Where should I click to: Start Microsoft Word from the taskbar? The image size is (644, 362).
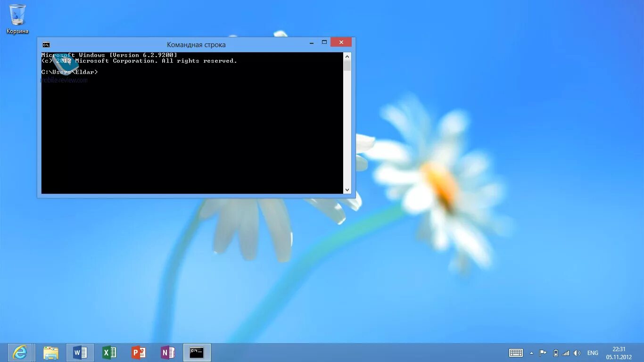80,352
